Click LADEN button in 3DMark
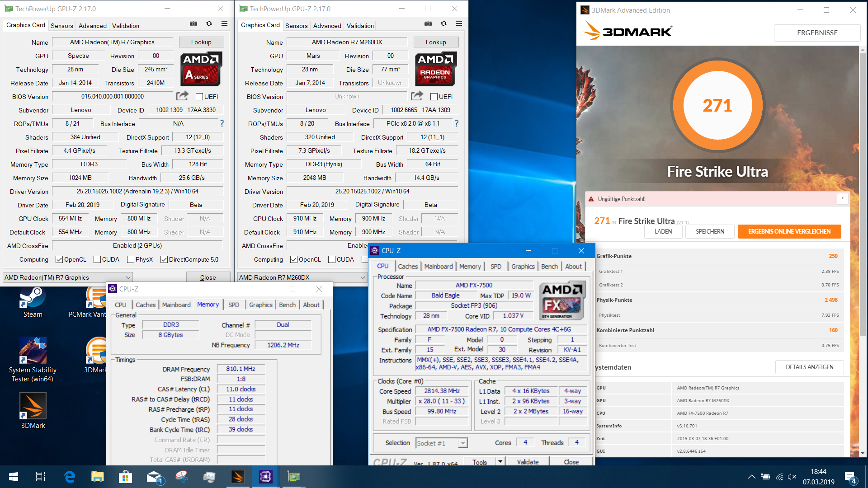Viewport: 868px width, 488px height. coord(663,231)
